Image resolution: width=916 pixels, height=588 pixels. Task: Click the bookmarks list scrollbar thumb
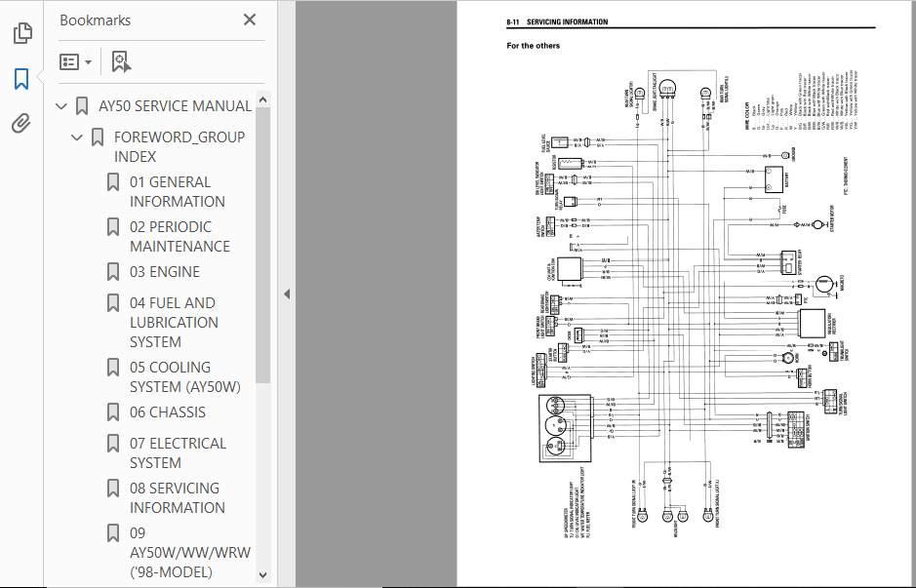pyautogui.click(x=262, y=245)
